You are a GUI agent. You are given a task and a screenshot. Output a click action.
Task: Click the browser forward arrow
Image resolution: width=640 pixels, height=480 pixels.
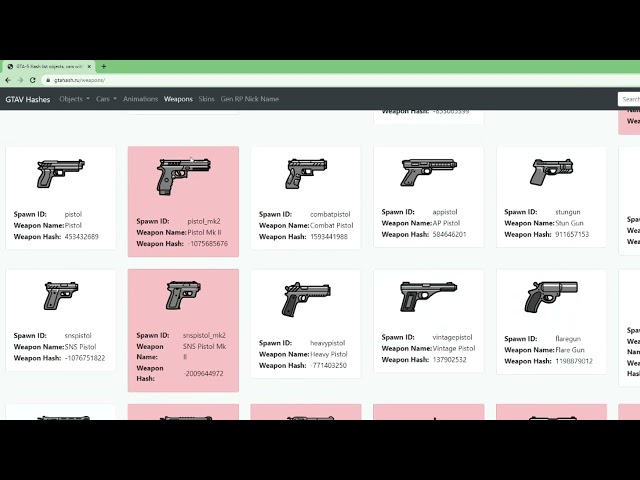(20, 80)
